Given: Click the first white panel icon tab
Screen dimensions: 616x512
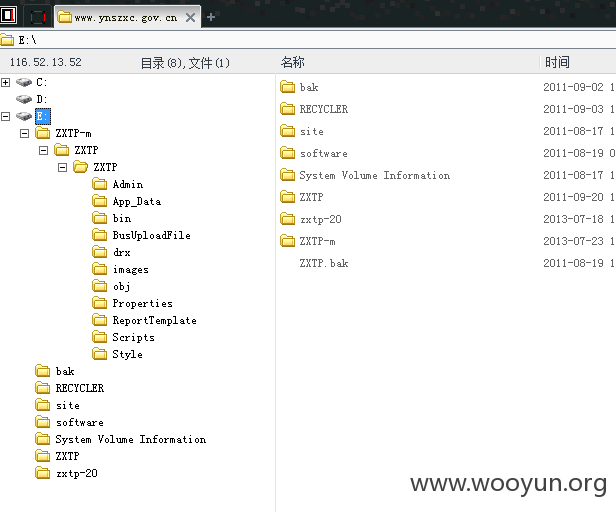Looking at the screenshot, I should pyautogui.click(x=8, y=16).
